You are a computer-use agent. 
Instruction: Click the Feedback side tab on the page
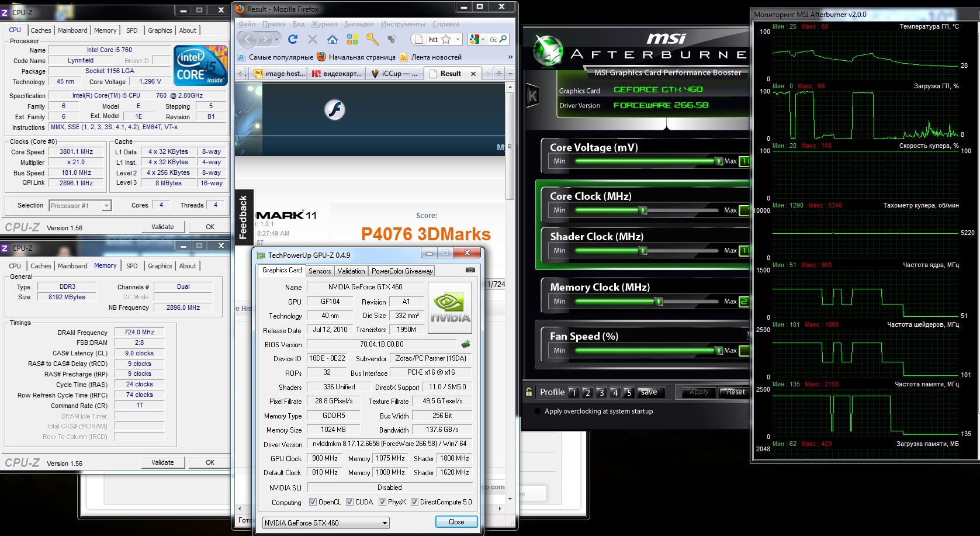click(x=244, y=217)
